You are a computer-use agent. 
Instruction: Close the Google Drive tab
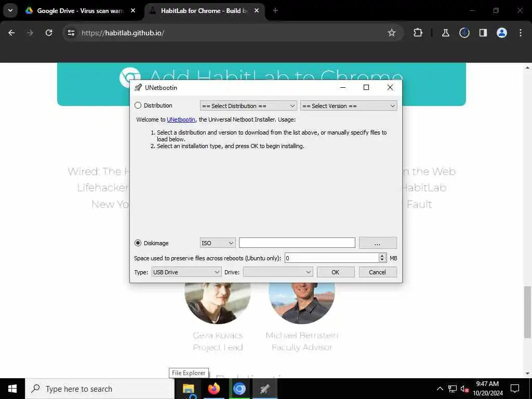click(133, 11)
